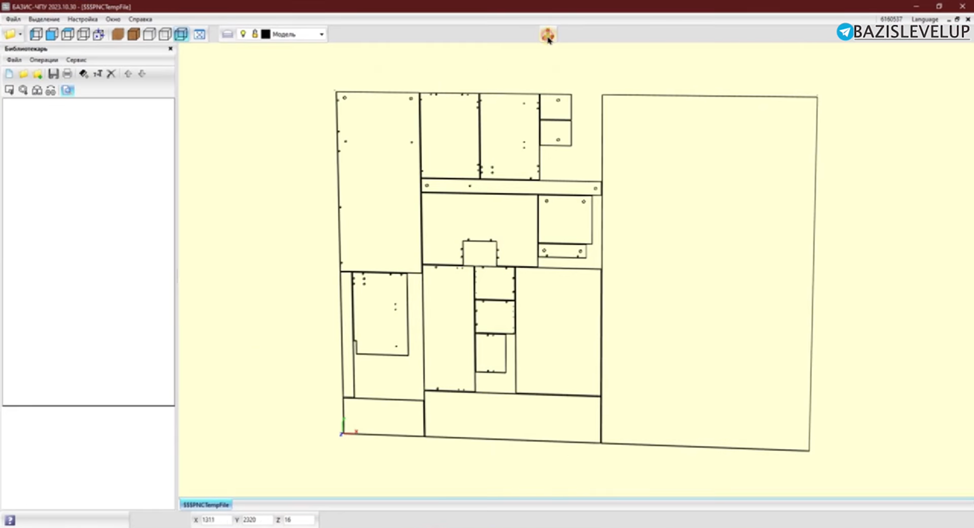Toggle the highlighted transparent cube display mode
This screenshot has height=528, width=974.
point(181,34)
